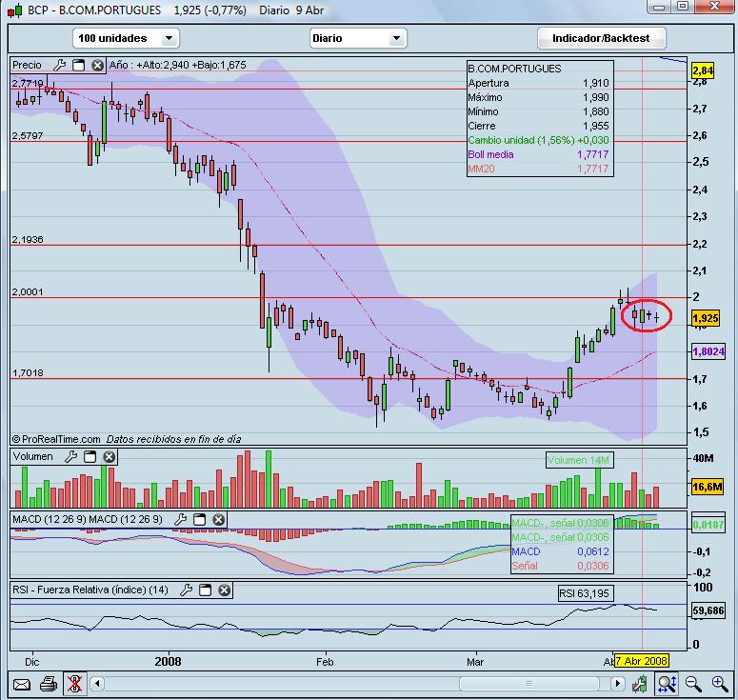Open MACD indicator settings wrench

click(x=180, y=519)
